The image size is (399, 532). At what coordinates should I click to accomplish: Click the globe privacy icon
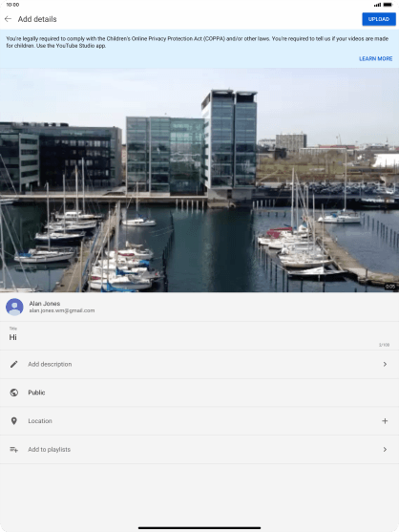tap(14, 393)
